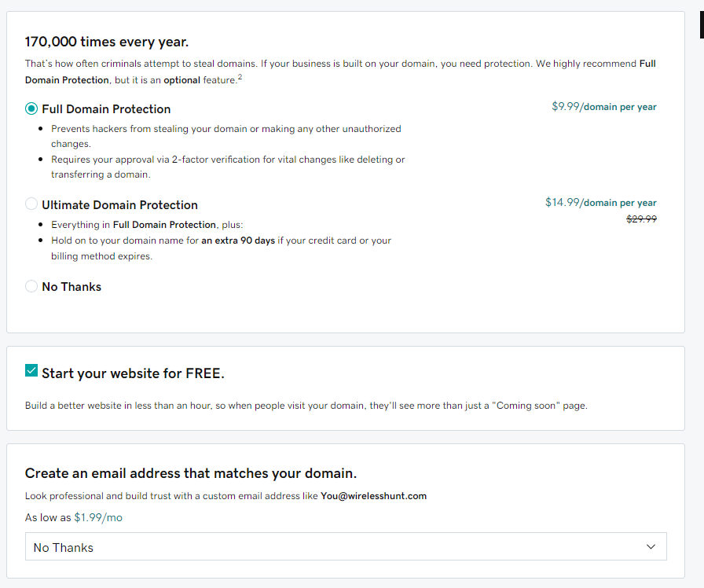The width and height of the screenshot is (704, 588).
Task: Click the crossed-out $29.99 price
Action: coord(641,220)
